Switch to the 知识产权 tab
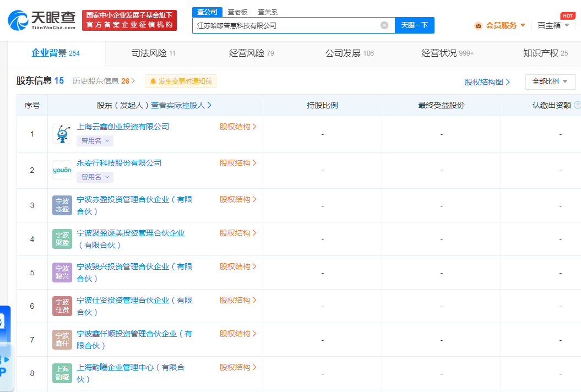 pos(545,53)
